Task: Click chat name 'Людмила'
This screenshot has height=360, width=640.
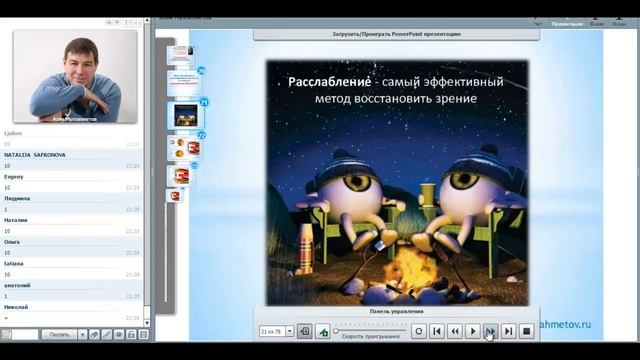Action: click(17, 198)
